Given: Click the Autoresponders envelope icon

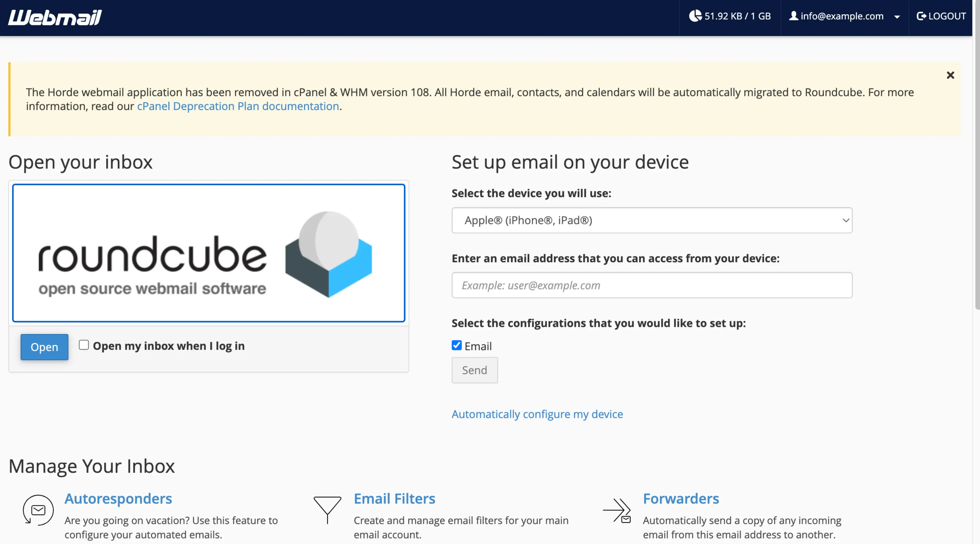Looking at the screenshot, I should pyautogui.click(x=38, y=510).
